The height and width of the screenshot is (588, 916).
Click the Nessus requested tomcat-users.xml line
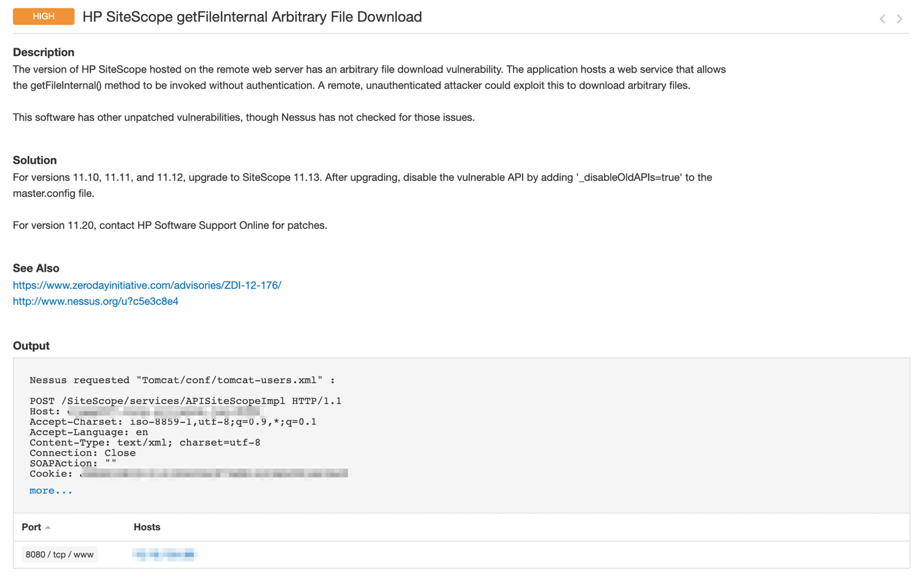point(182,380)
